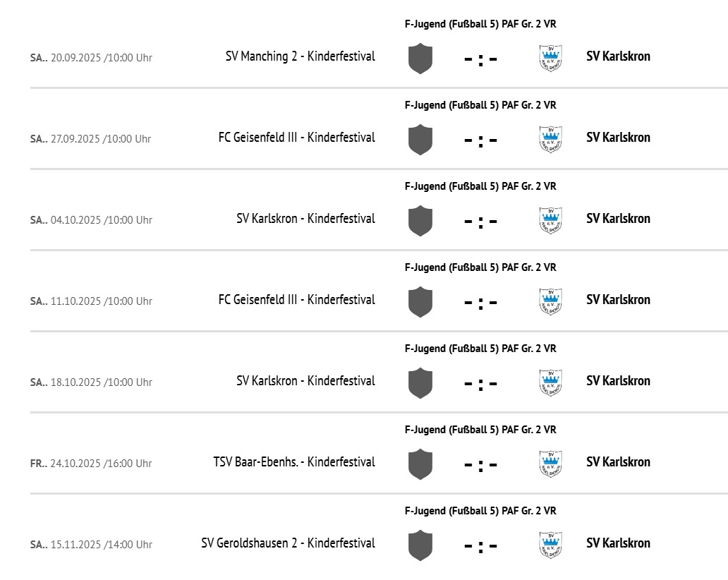The image size is (728, 580).
Task: Click home team SV Karlskron - Kinderfestival on 04.10.2025
Action: 305,219
